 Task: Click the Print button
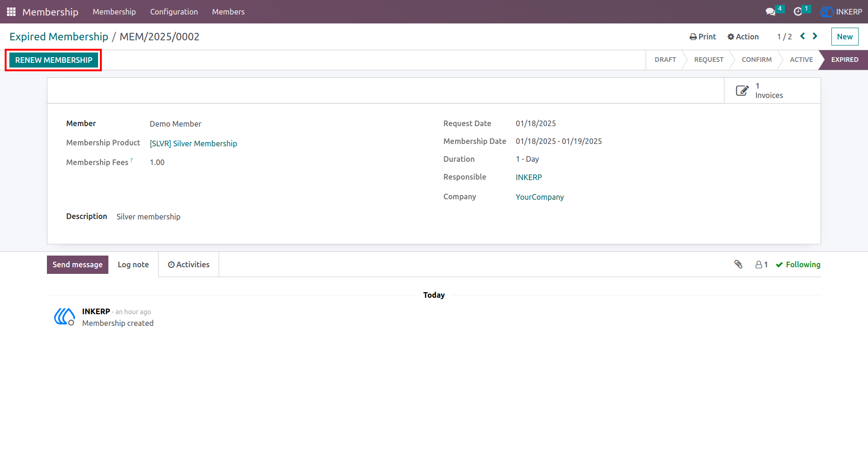click(x=703, y=37)
